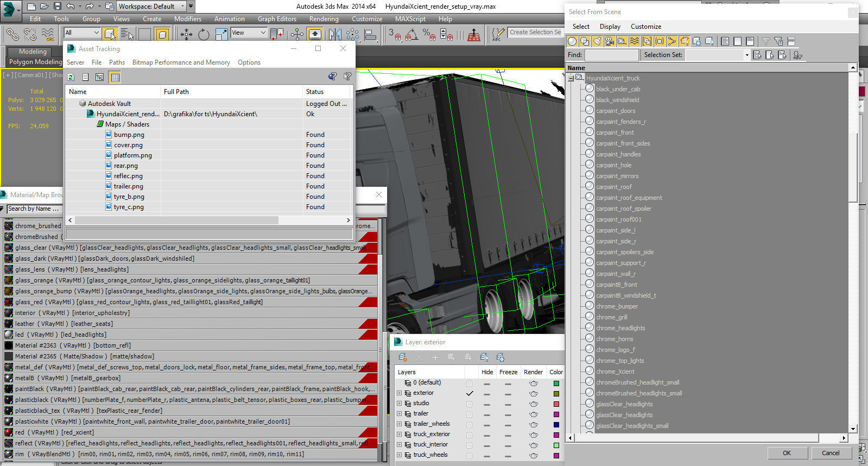Click Create New Layer icon in Layer panel

pyautogui.click(x=402, y=357)
